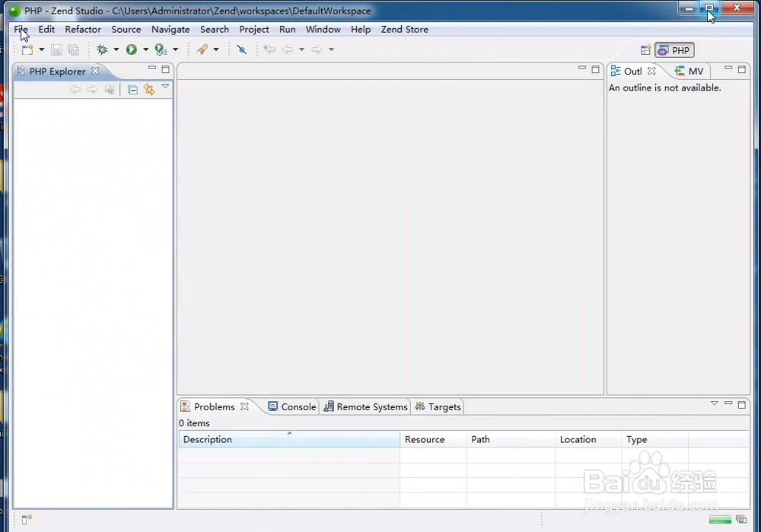761x532 pixels.
Task: Switch to the Remote Systems tab
Action: click(366, 406)
